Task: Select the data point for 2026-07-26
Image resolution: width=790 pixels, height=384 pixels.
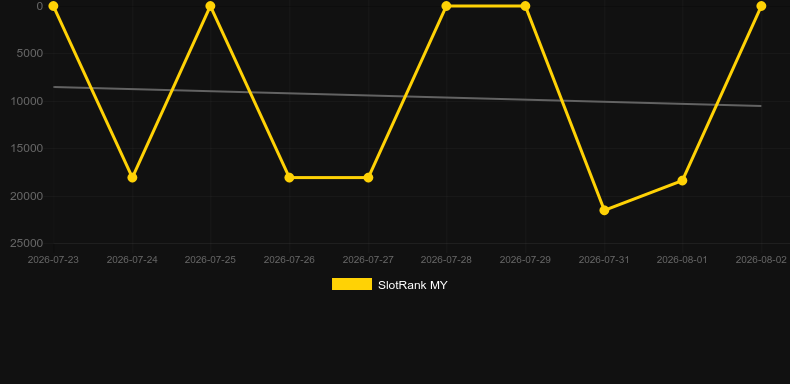Action: pos(289,177)
